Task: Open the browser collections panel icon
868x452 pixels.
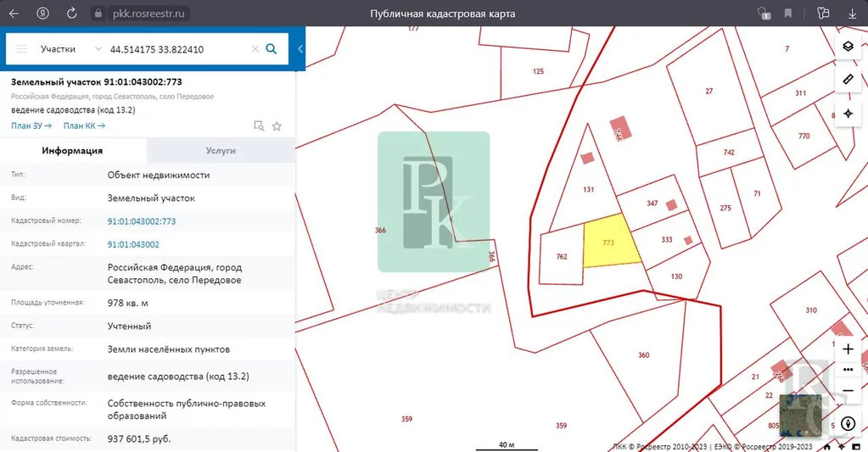Action: point(823,14)
